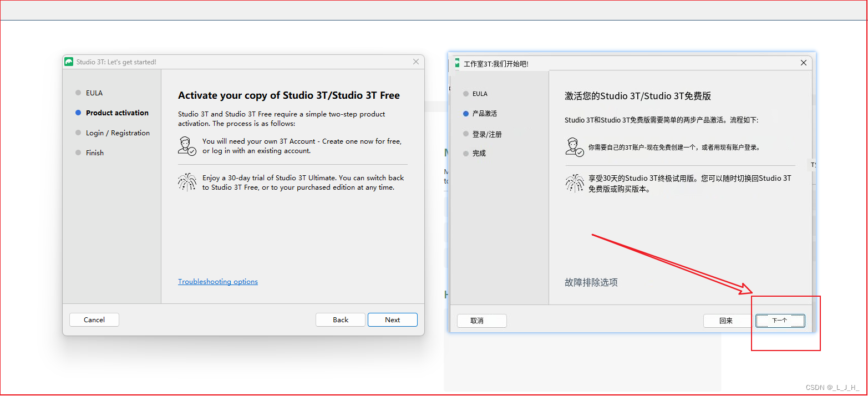Click the Studio 3T logo in the left title bar
The image size is (868, 396).
click(69, 62)
